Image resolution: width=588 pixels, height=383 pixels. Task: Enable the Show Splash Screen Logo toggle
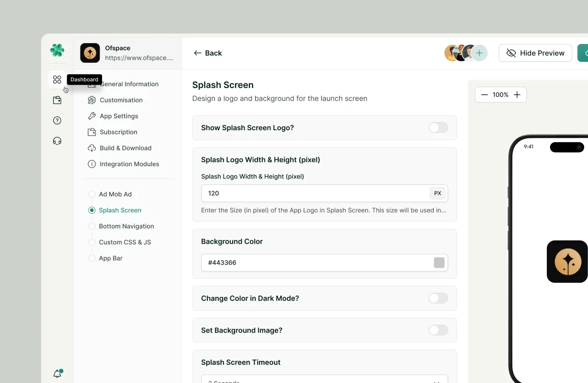click(x=438, y=127)
